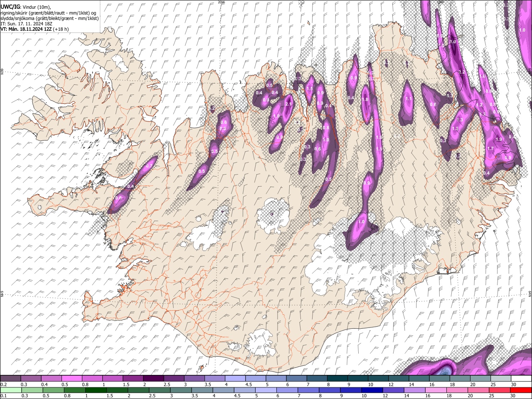The image size is (532, 399).
Task: Select the 7 periwinkle swatch, bottom legend row
Action: (308, 390)
